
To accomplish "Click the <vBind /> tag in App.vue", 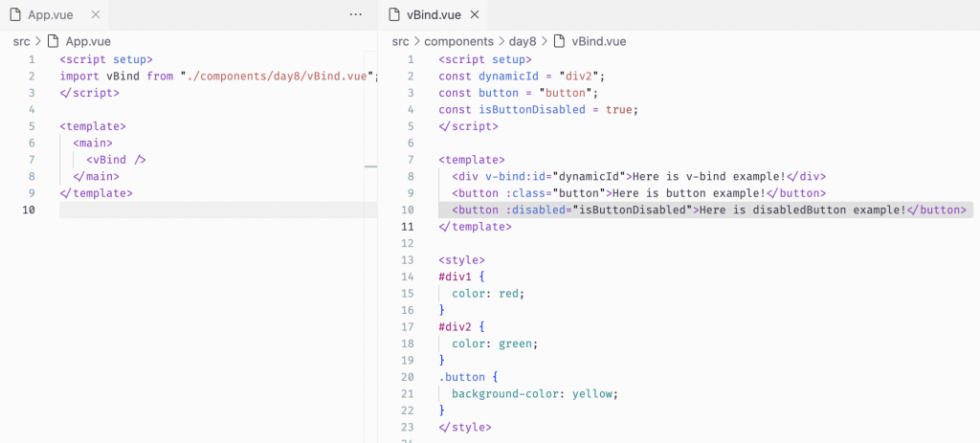I will [116, 160].
